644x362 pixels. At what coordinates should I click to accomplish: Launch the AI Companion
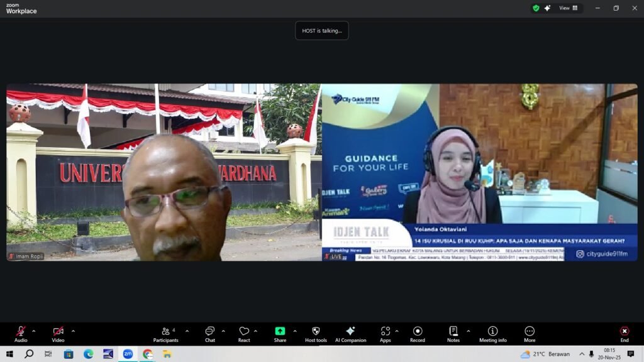[x=350, y=332]
